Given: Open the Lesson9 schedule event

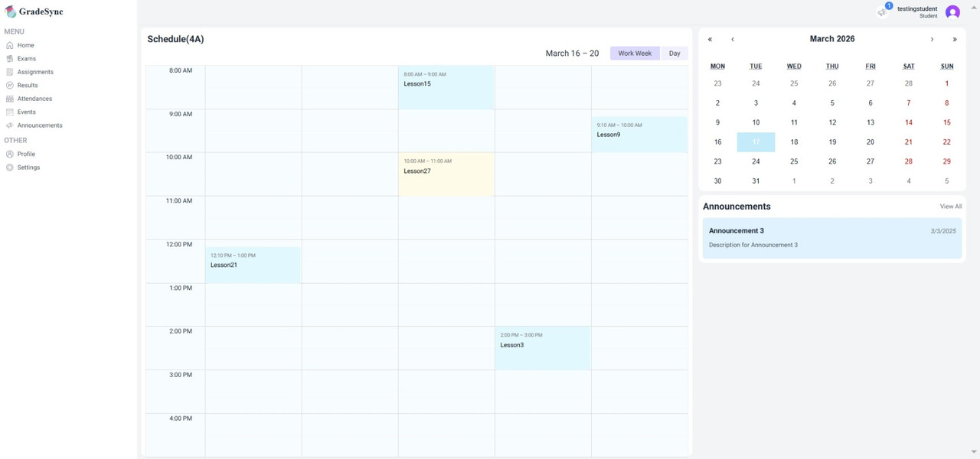Looking at the screenshot, I should [639, 135].
